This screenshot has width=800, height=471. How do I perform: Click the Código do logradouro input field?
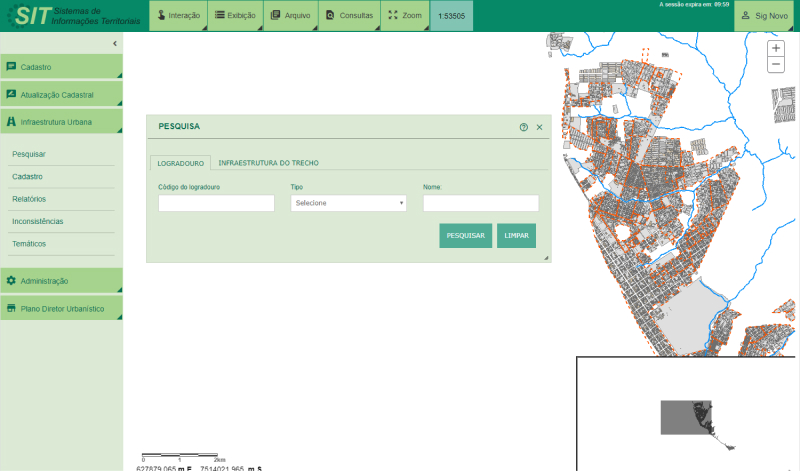coord(216,203)
